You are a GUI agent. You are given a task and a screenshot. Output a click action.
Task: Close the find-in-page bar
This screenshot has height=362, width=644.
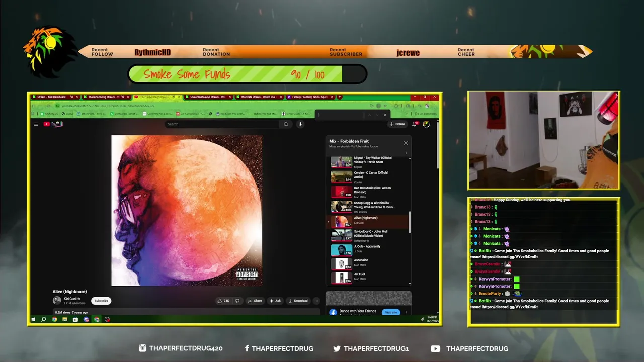tap(385, 115)
